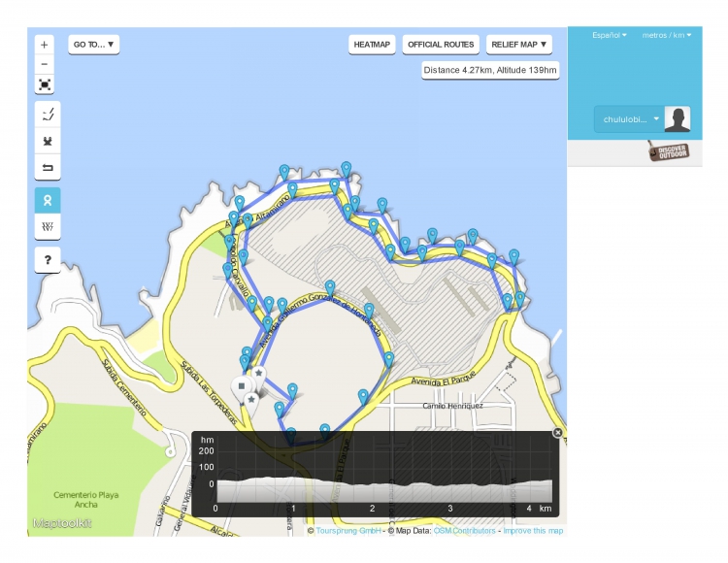
Task: Open the GO TO dropdown
Action: pos(94,45)
